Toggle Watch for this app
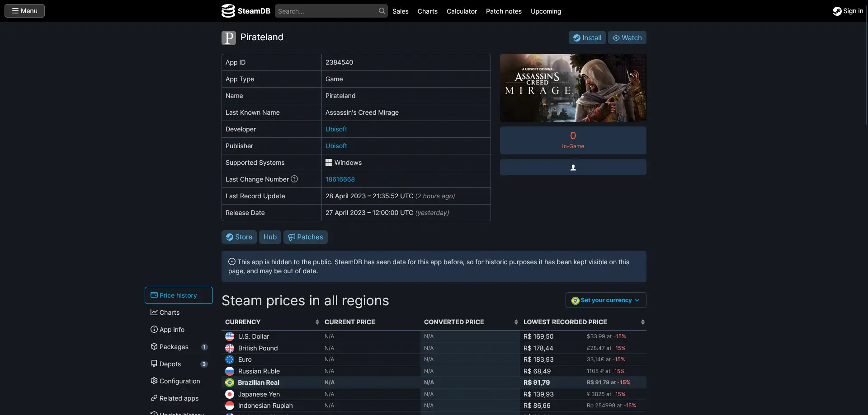This screenshot has height=415, width=868. [627, 37]
